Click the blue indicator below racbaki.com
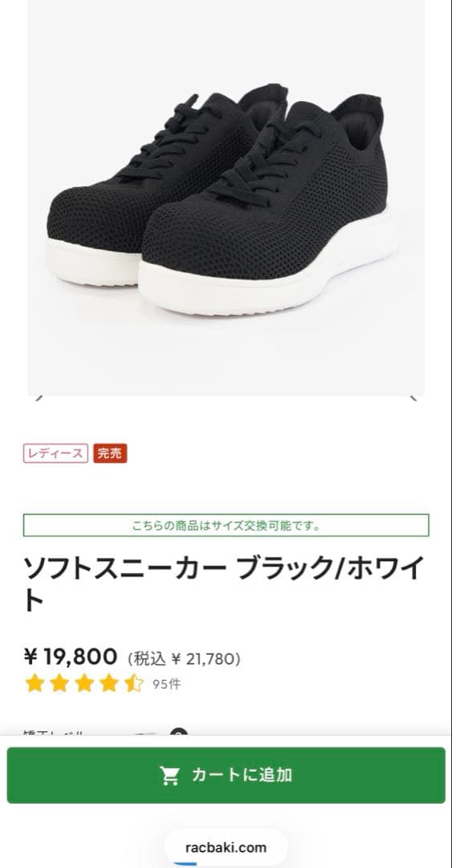Viewport: 452px width, 868px height. [185, 864]
